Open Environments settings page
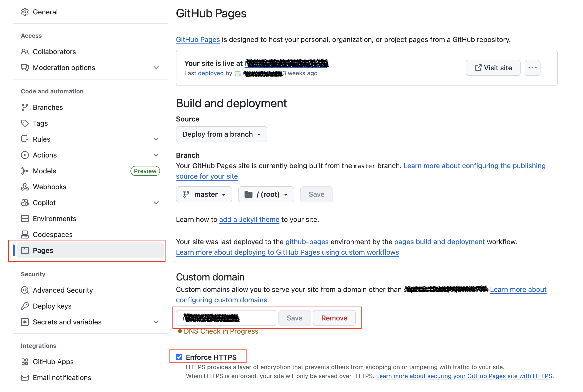Viewport: 583px width, 392px height. pos(90,219)
